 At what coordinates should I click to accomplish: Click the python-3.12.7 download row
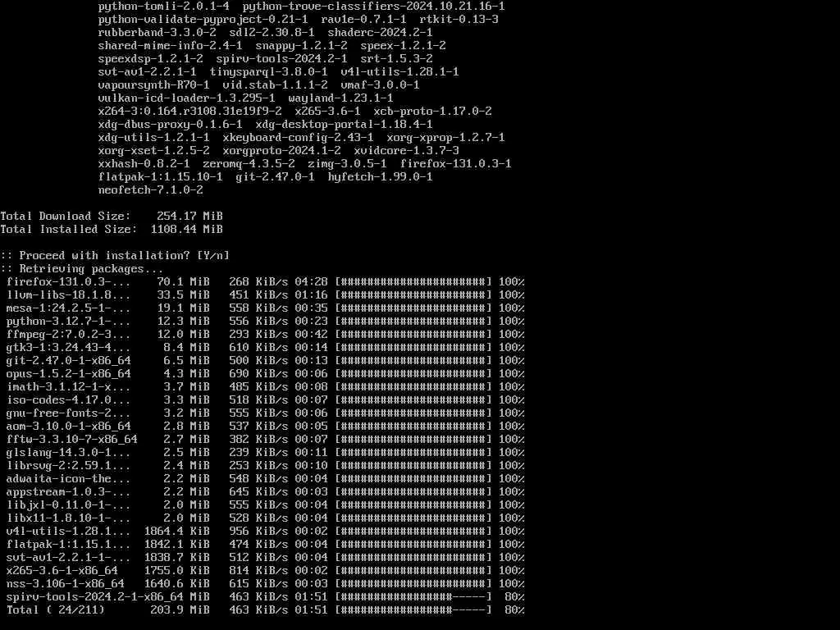(265, 321)
